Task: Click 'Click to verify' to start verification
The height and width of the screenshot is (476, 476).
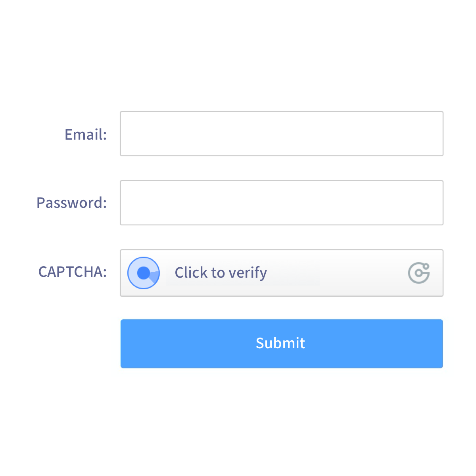Action: pos(221,273)
